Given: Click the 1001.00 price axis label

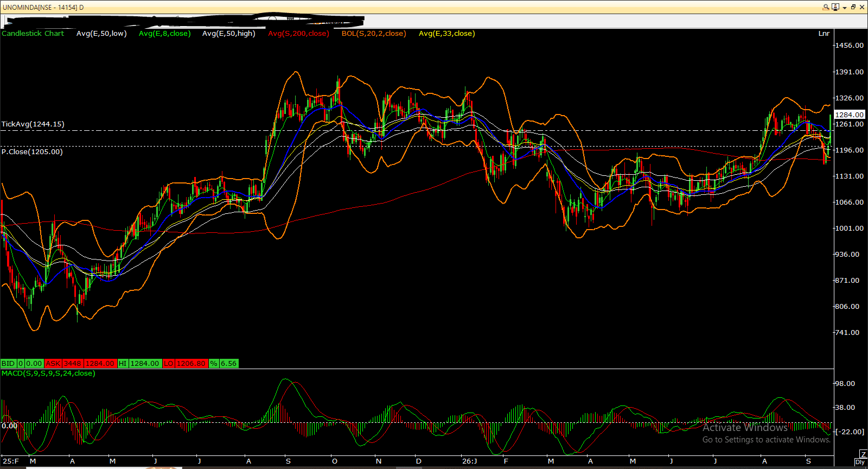Looking at the screenshot, I should [850, 229].
